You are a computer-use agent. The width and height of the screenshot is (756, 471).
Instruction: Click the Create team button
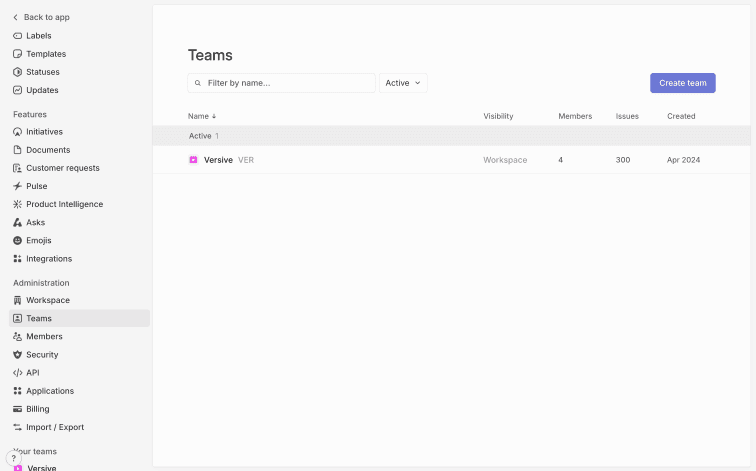[682, 83]
